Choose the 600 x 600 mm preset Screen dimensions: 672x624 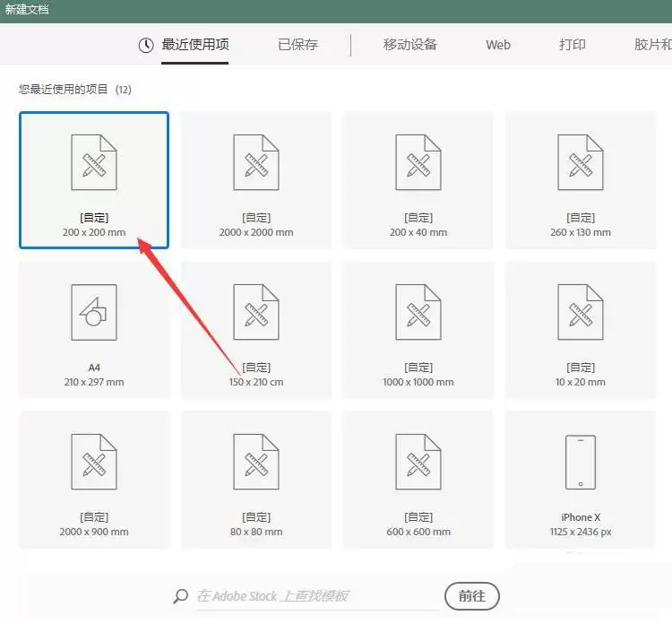coord(418,480)
